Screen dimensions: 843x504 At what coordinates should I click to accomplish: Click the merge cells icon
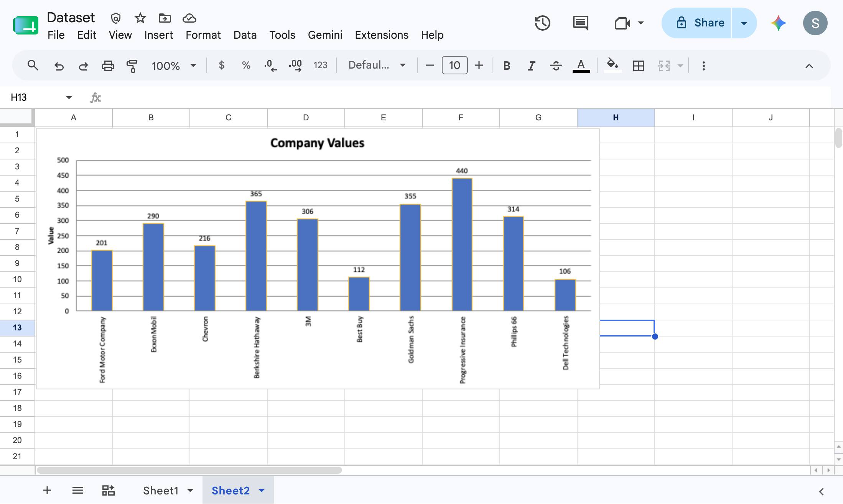coord(664,66)
